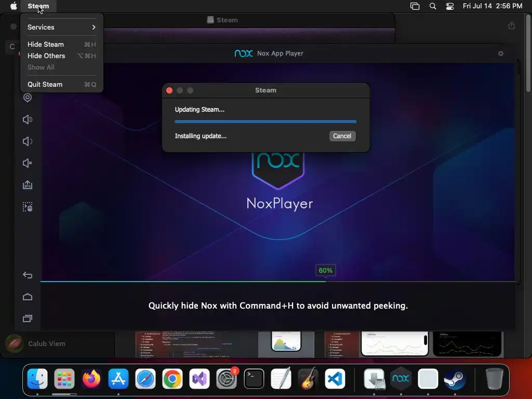Open Control Center in menu bar
The height and width of the screenshot is (399, 532).
450,6
